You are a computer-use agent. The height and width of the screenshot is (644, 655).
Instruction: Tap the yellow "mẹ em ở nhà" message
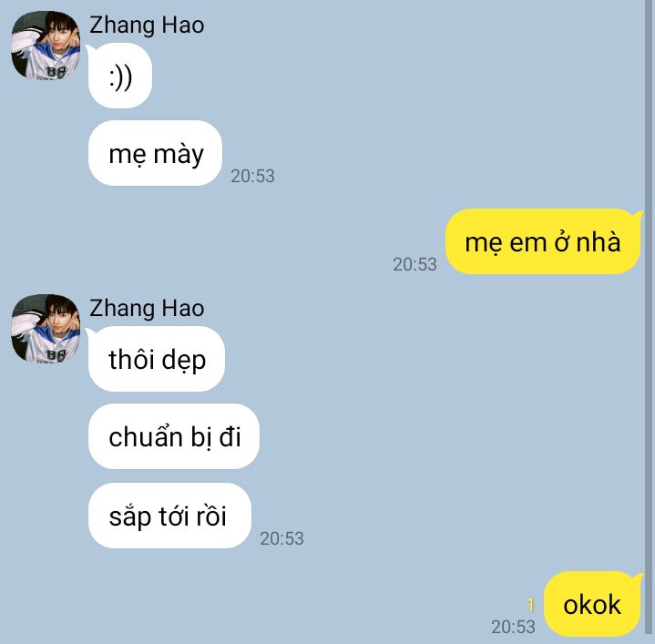(x=542, y=241)
